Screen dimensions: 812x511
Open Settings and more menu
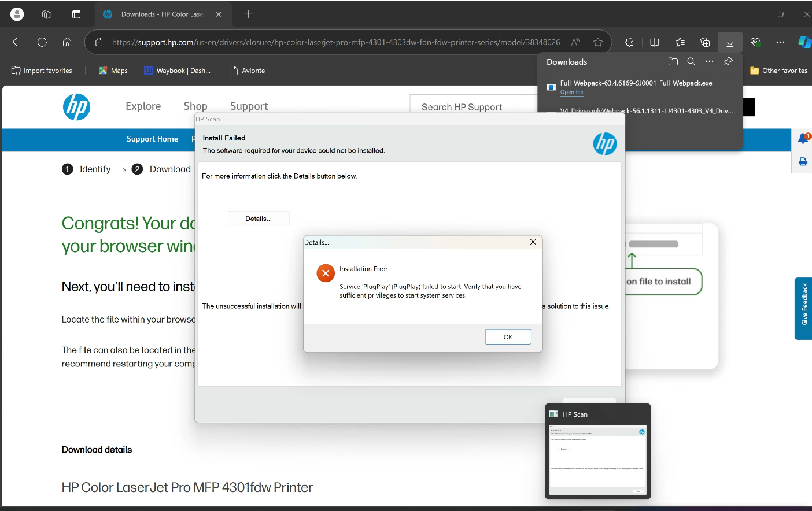pos(780,42)
